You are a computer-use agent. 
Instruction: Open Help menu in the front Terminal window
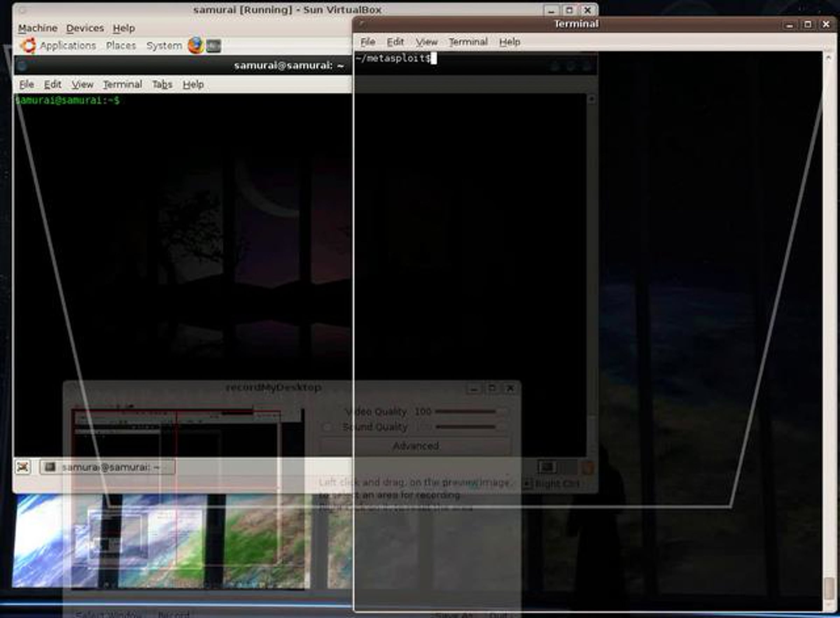click(510, 42)
